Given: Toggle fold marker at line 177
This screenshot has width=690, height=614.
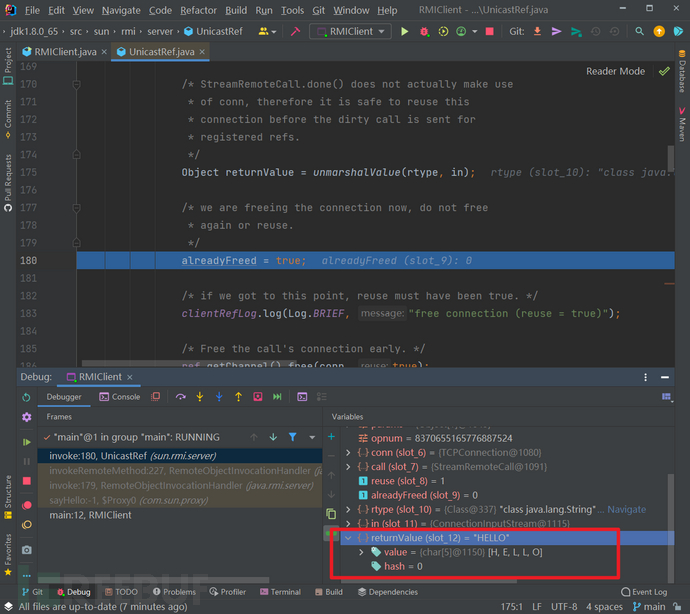Looking at the screenshot, I should (76, 207).
